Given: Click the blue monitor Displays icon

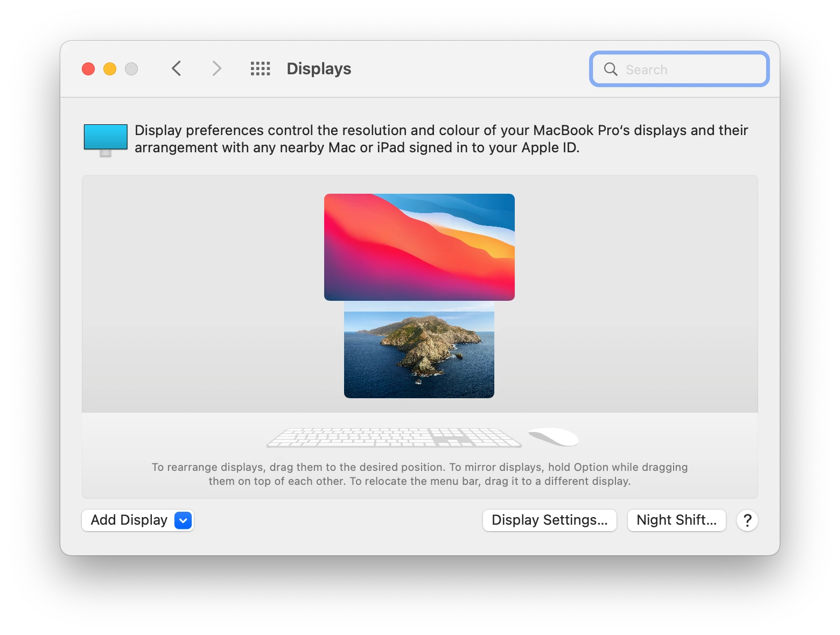Looking at the screenshot, I should (106, 140).
